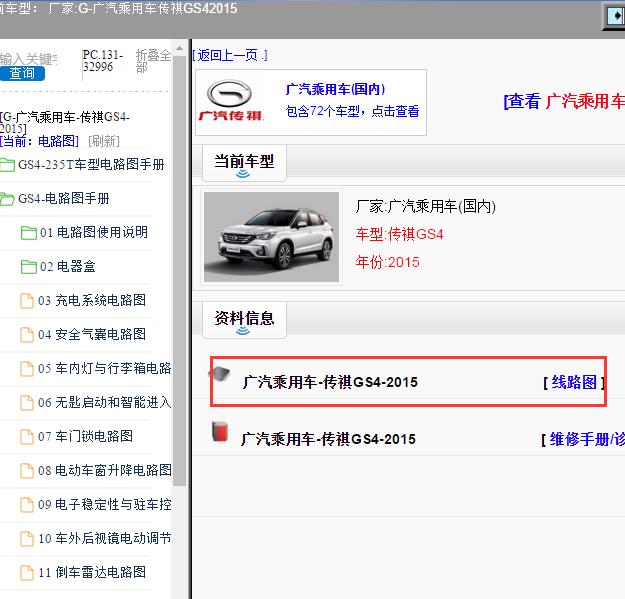This screenshot has height=599, width=625.
Task: Click the 年份:2015 text
Action: click(387, 262)
